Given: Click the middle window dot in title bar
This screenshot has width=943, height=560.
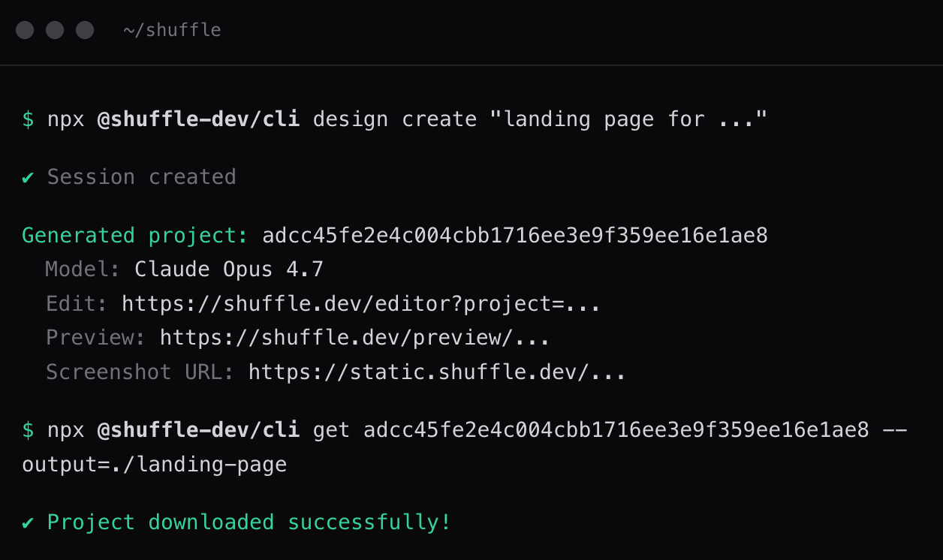Looking at the screenshot, I should point(55,30).
